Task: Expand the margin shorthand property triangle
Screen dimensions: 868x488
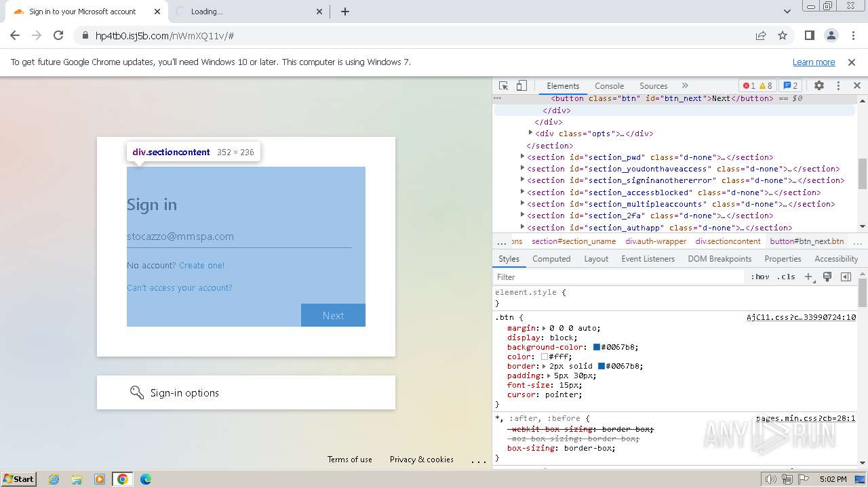Action: (545, 328)
